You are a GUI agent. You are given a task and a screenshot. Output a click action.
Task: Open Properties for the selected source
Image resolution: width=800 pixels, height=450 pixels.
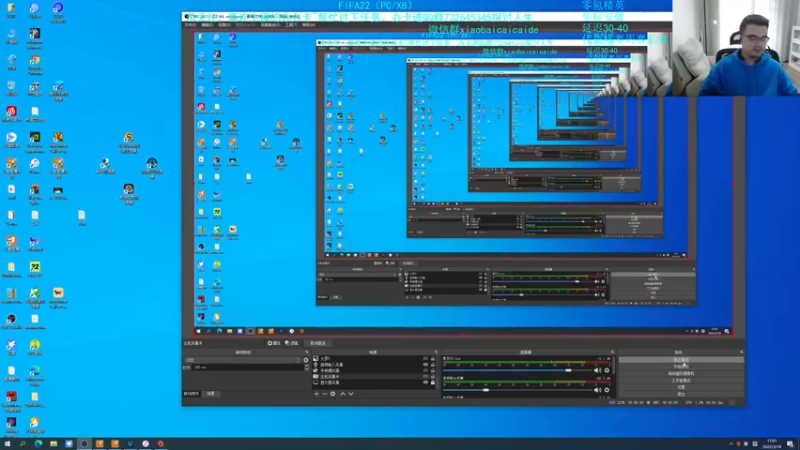274,343
